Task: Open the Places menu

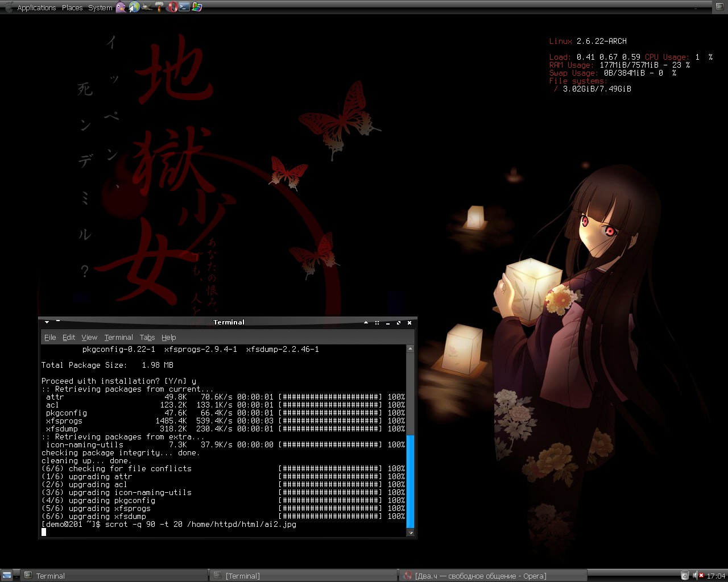Action: coord(72,8)
